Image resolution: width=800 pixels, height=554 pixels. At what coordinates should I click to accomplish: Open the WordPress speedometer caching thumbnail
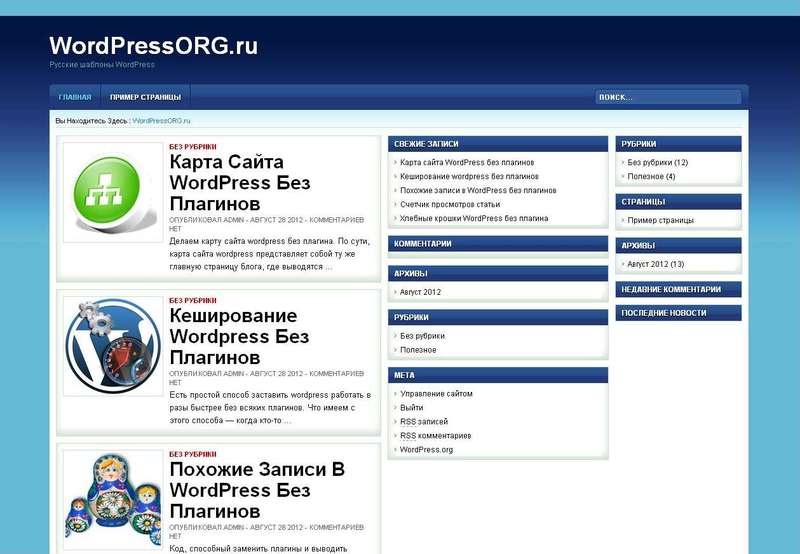(113, 346)
